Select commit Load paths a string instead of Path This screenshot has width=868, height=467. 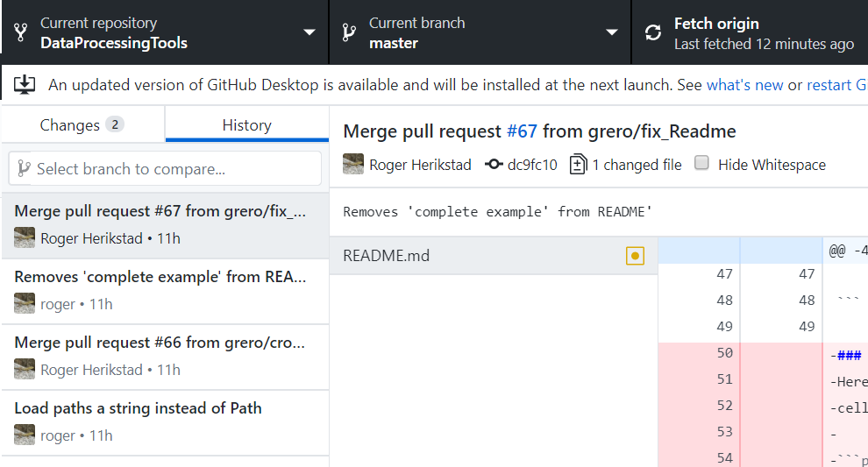click(165, 422)
